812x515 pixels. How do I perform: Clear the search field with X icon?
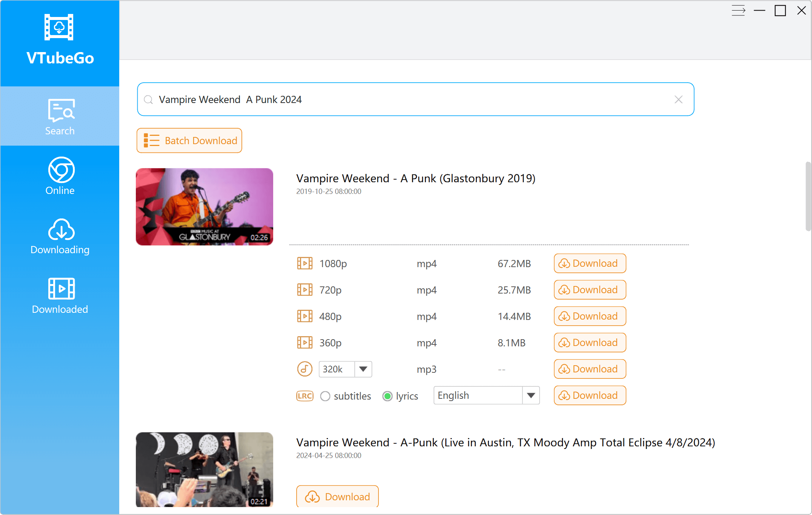coord(678,100)
